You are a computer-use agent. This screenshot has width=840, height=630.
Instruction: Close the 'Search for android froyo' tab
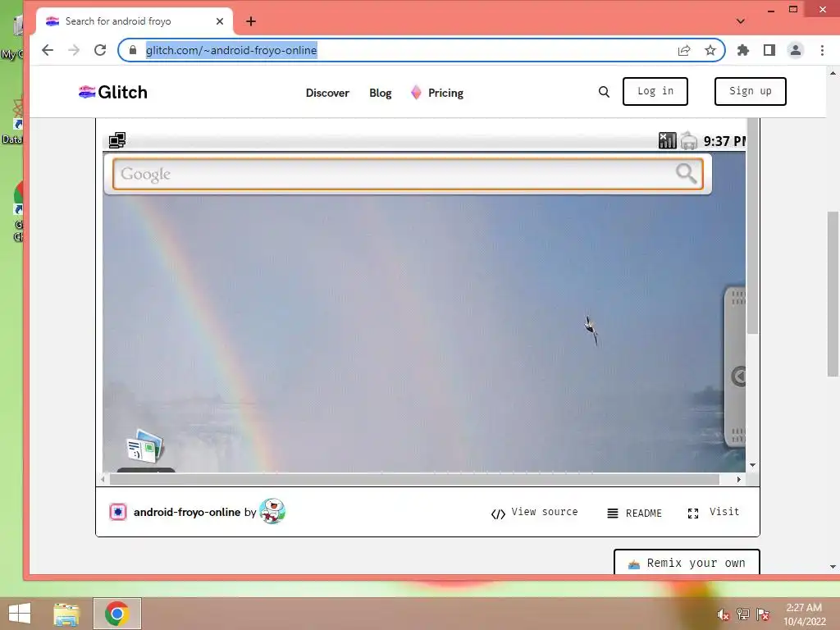(x=220, y=21)
